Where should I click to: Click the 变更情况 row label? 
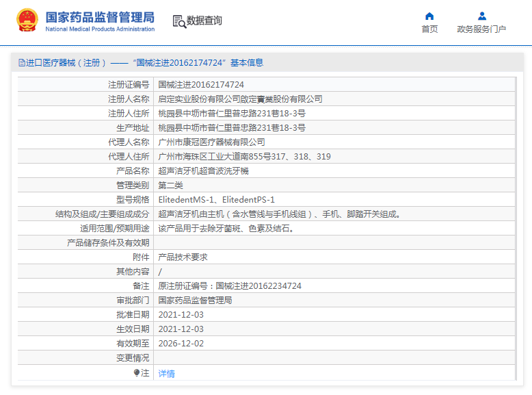[133, 358]
